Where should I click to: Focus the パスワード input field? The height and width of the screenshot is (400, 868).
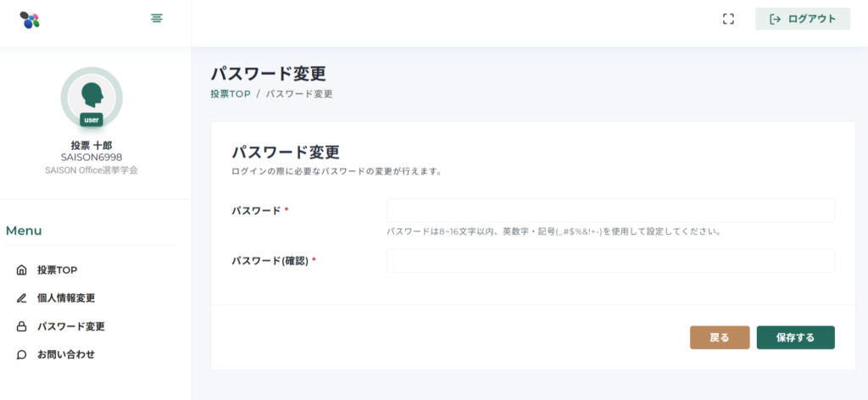tap(610, 211)
